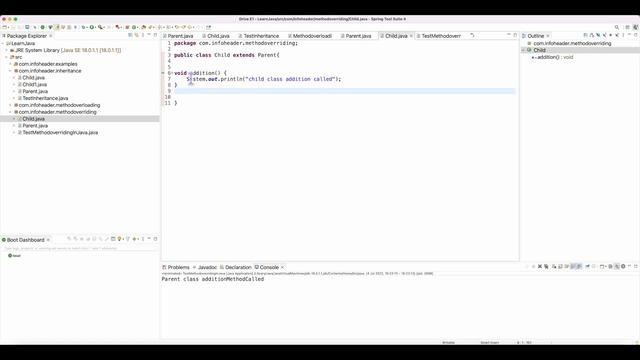Click Clear Console icon

tap(554, 267)
